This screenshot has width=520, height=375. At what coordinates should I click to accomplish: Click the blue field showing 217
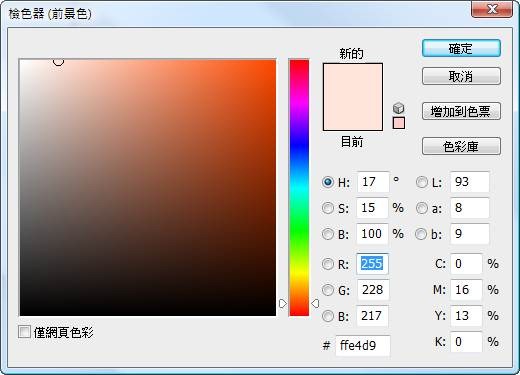(372, 316)
